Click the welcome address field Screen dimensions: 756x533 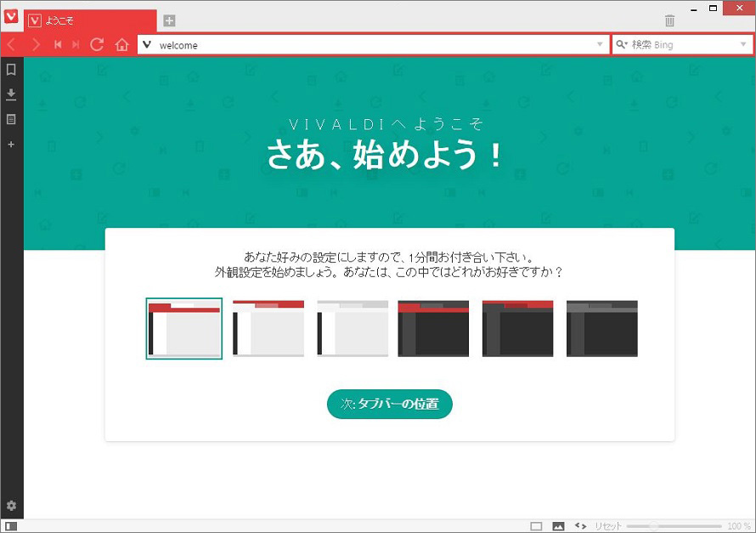point(374,45)
